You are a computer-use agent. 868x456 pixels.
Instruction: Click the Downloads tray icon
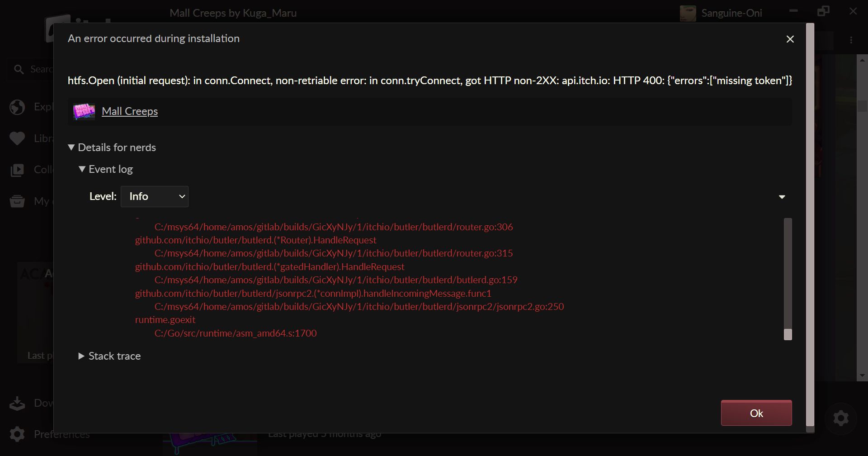click(x=17, y=403)
